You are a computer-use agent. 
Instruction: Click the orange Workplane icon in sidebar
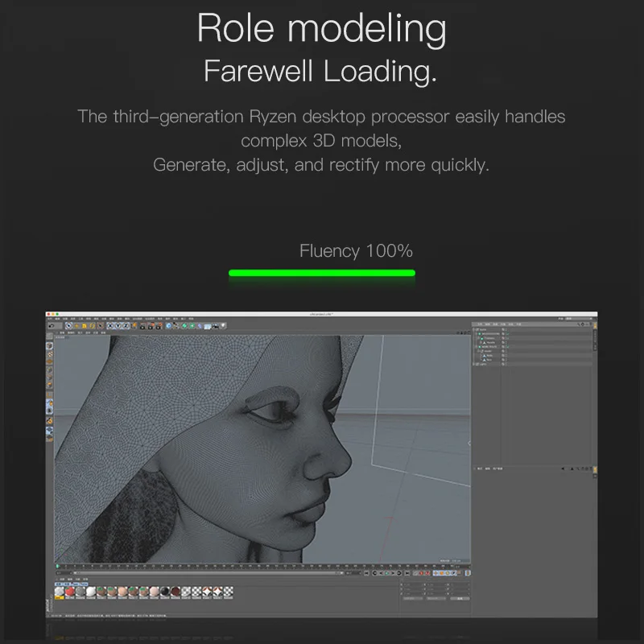tap(50, 361)
